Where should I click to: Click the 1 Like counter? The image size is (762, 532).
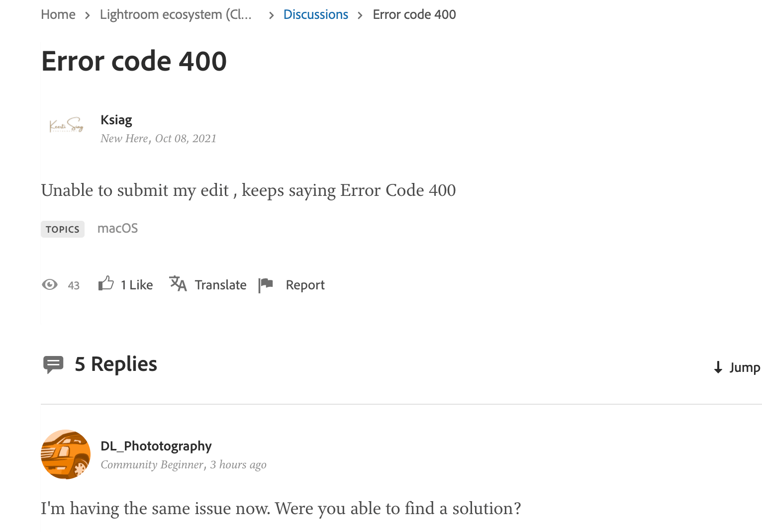point(136,284)
